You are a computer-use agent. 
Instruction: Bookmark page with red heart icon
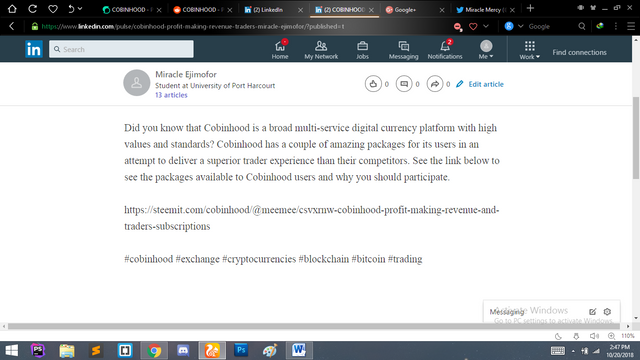pyautogui.click(x=473, y=27)
